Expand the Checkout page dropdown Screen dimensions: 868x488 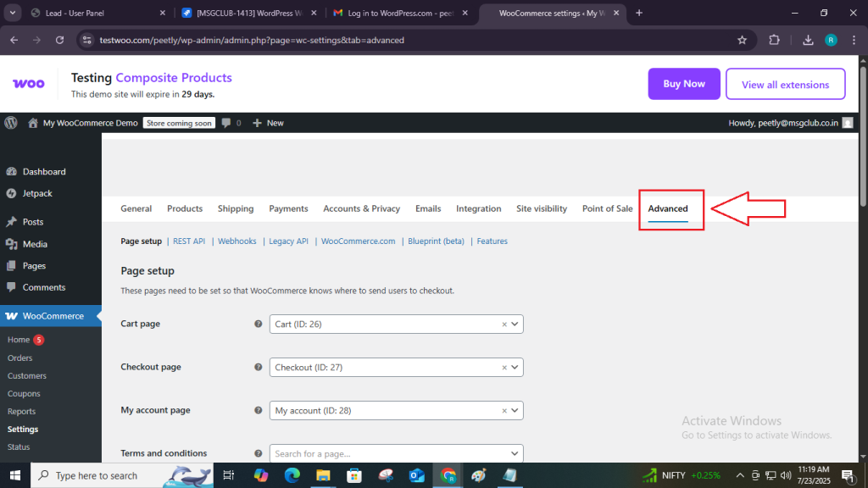(515, 368)
